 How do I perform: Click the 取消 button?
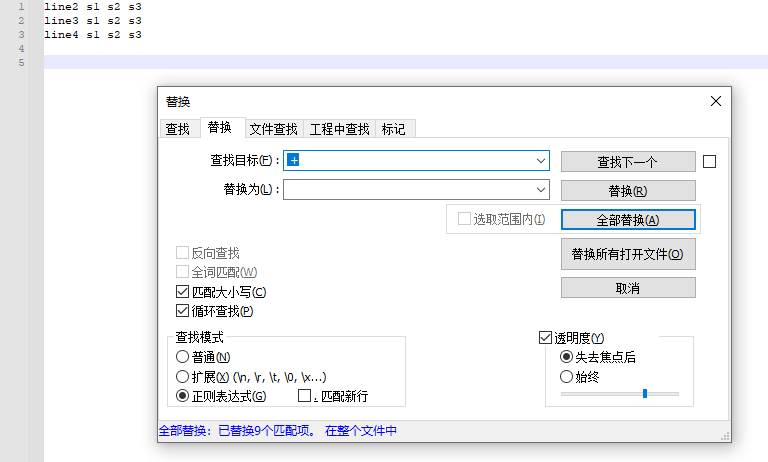point(627,288)
